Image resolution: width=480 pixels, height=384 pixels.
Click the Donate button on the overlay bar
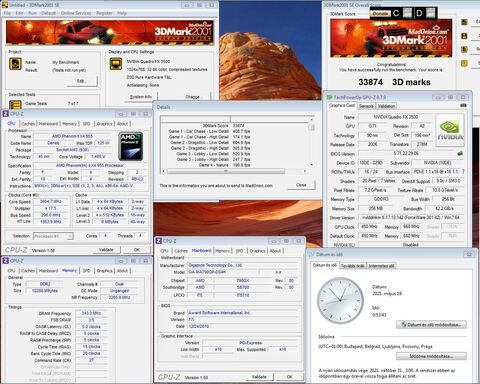pyautogui.click(x=380, y=13)
